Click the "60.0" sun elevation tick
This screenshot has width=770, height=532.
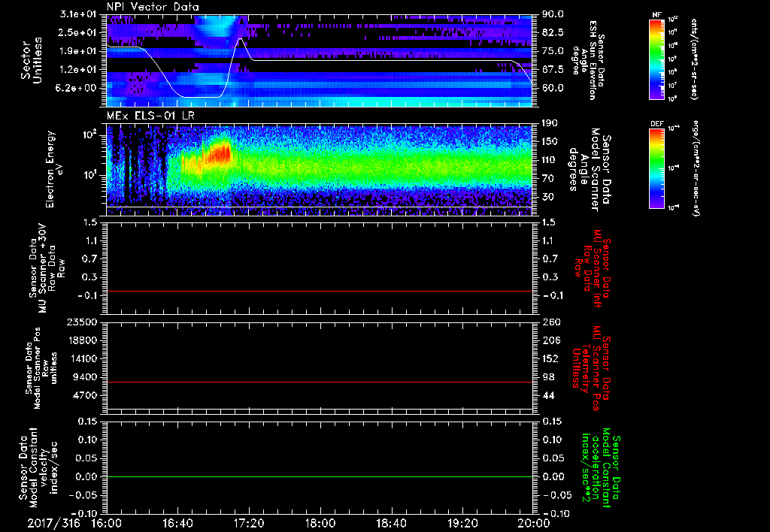coord(553,88)
